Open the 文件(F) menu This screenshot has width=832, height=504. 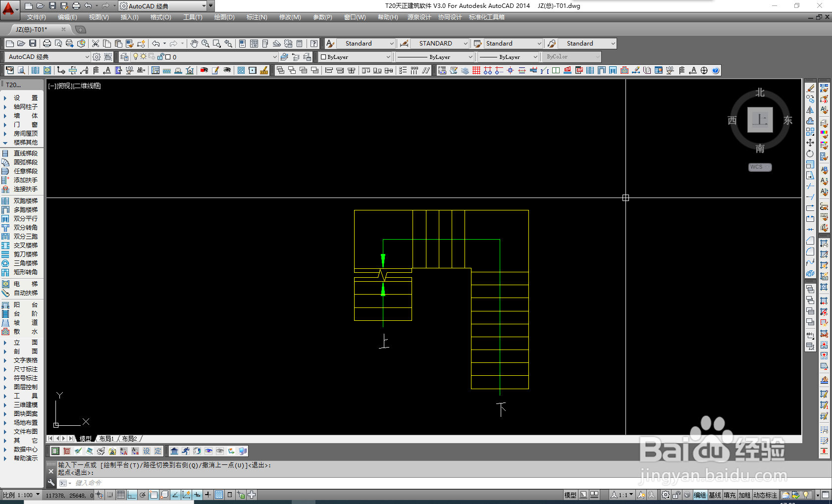[x=37, y=17]
